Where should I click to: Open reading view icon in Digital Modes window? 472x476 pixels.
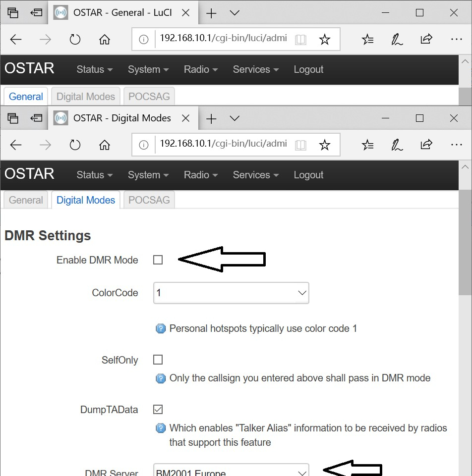(300, 145)
